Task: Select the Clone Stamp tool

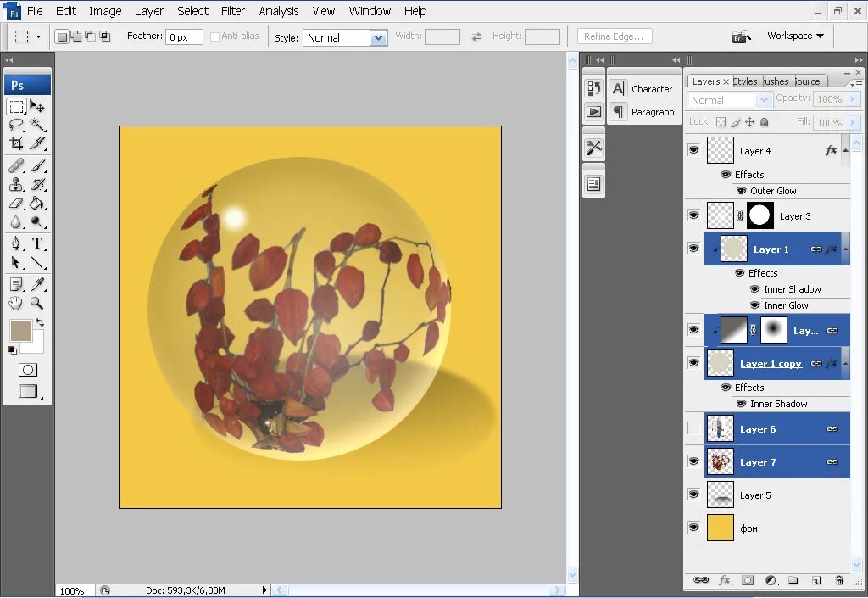Action: tap(16, 184)
